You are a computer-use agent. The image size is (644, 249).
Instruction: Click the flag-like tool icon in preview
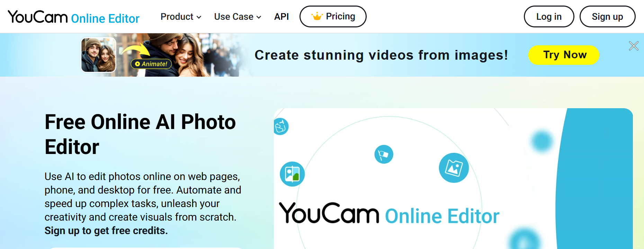[384, 154]
